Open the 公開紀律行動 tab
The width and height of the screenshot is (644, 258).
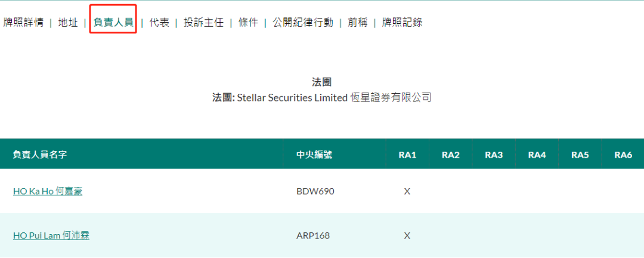click(x=303, y=23)
